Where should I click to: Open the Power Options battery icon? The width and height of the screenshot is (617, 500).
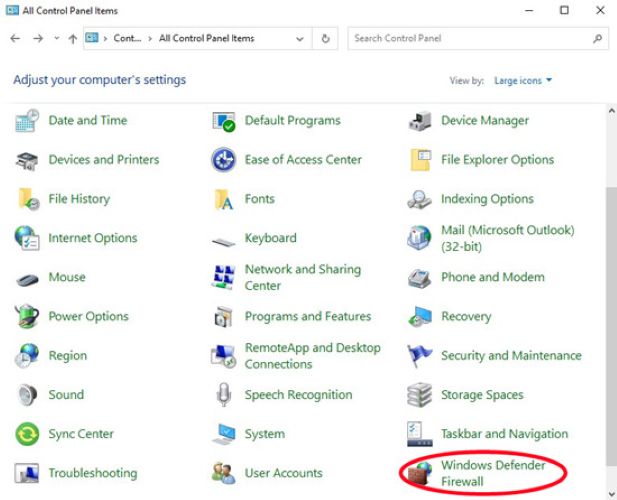27,316
